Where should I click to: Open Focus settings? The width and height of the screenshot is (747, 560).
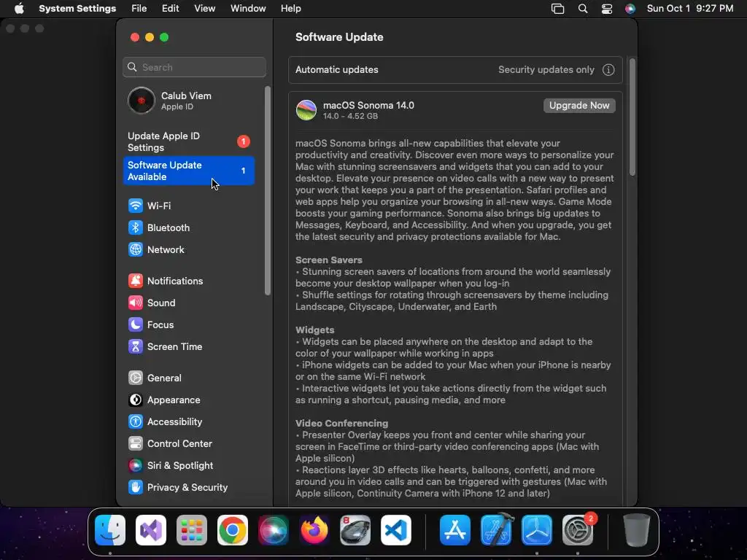pos(189,324)
